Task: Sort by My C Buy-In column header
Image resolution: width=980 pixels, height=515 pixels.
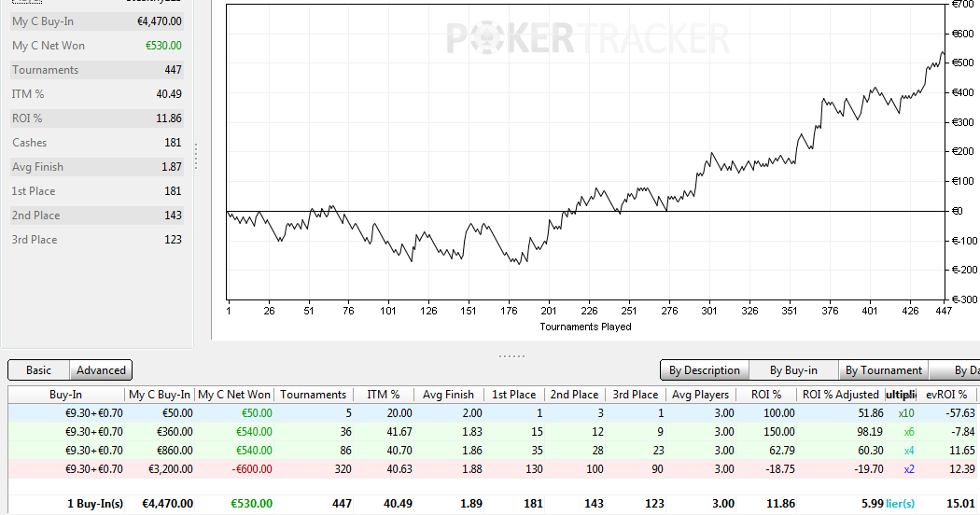Action: coord(160,395)
